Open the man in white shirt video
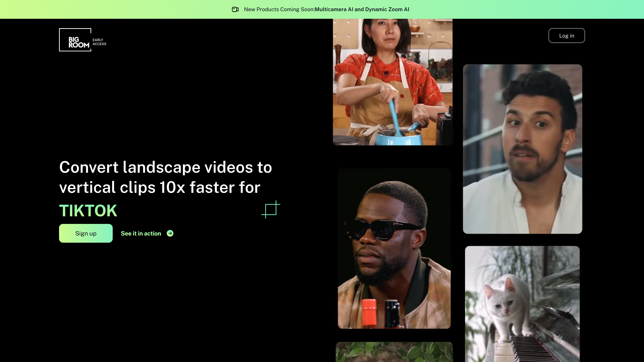Viewport: 644px width, 362px height. coord(523,149)
